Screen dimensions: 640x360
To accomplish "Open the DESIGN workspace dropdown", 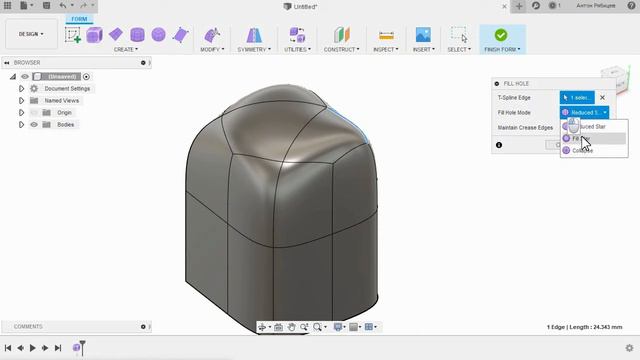I will click(x=31, y=34).
